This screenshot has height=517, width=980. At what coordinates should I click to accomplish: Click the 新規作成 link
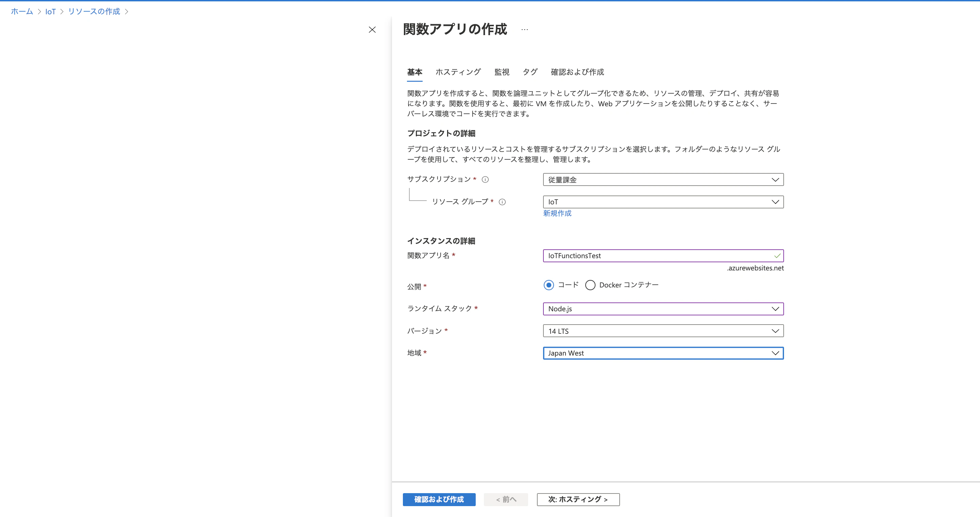pos(557,214)
